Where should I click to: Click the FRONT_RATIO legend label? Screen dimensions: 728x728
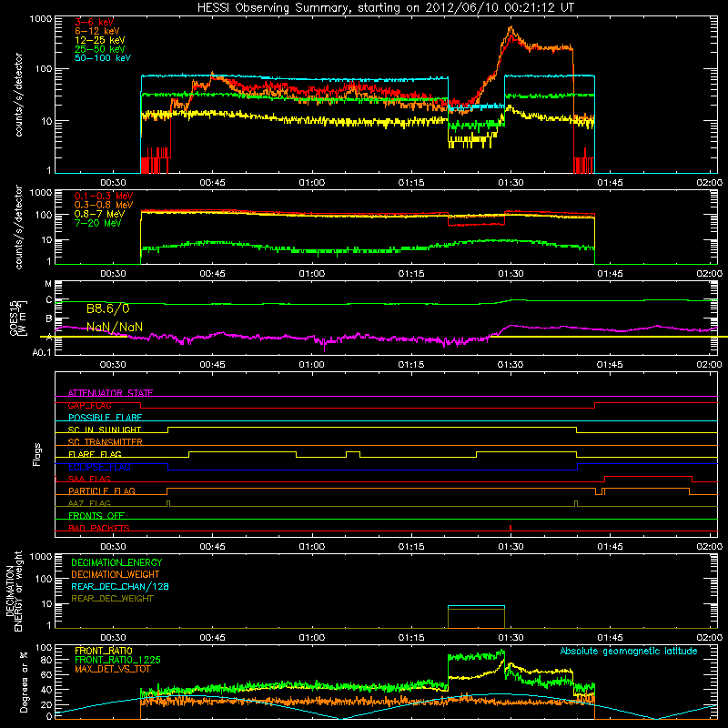104,651
